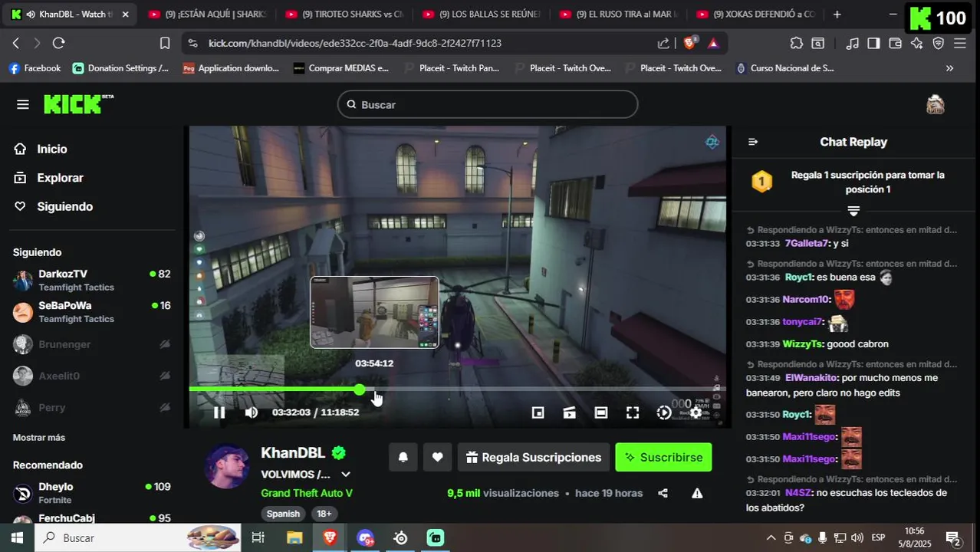Viewport: 980px width, 552px height.
Task: Click the gold position 1 badge
Action: 761,182
